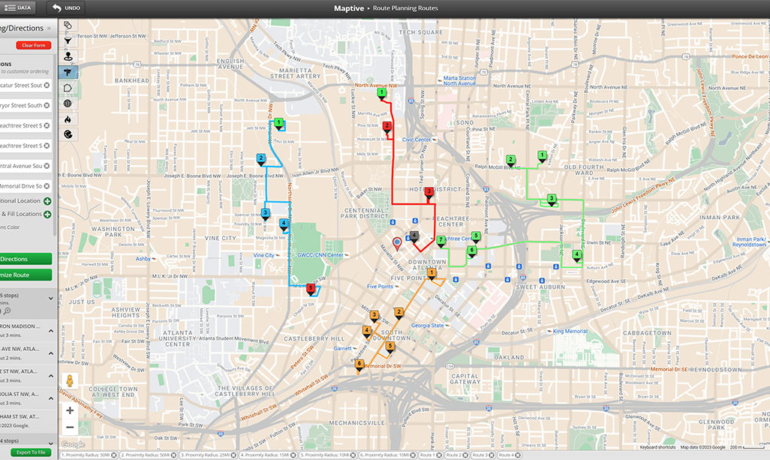The height and width of the screenshot is (460, 770).
Task: Click the magnifier icon under route summary
Action: coord(7,311)
